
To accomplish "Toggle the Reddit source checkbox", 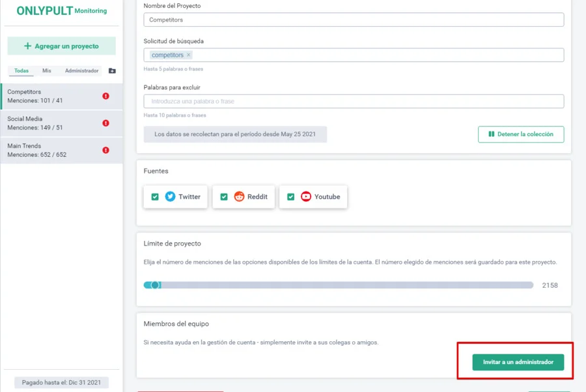I will 224,197.
